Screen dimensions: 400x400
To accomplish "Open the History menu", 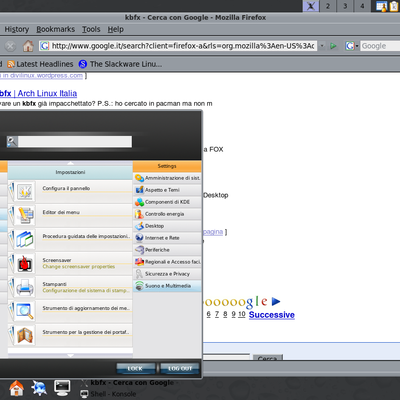I will click(17, 29).
